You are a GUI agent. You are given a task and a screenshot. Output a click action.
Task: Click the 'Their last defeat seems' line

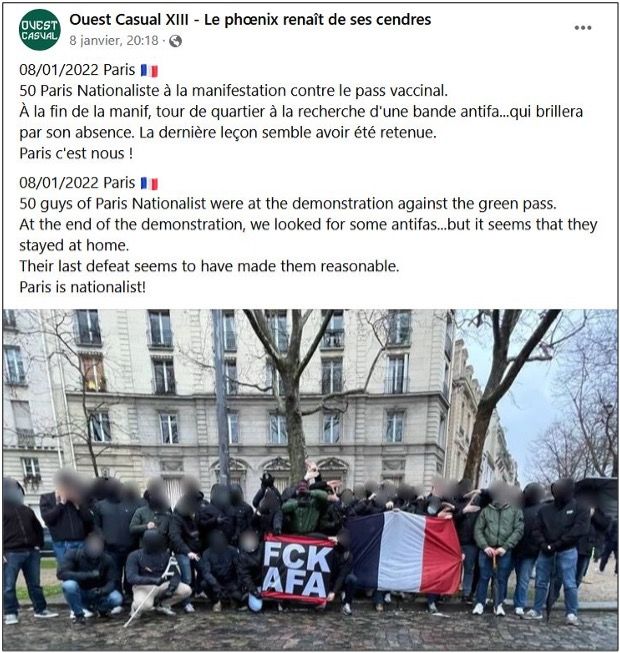209,266
